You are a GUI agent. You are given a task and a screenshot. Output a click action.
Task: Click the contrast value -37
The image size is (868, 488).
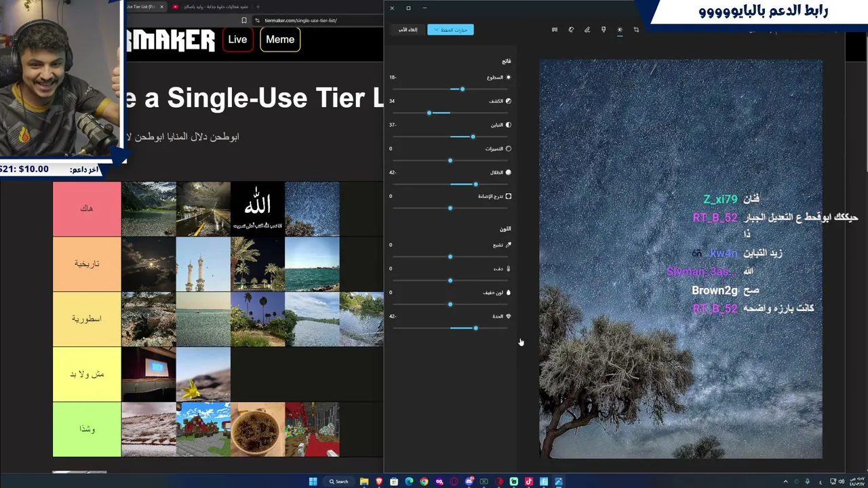click(393, 125)
